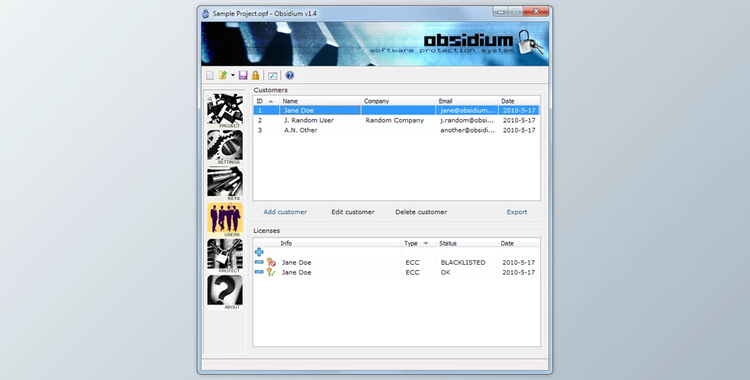Sort customers by Company column header
The image size is (750, 380).
tap(398, 101)
